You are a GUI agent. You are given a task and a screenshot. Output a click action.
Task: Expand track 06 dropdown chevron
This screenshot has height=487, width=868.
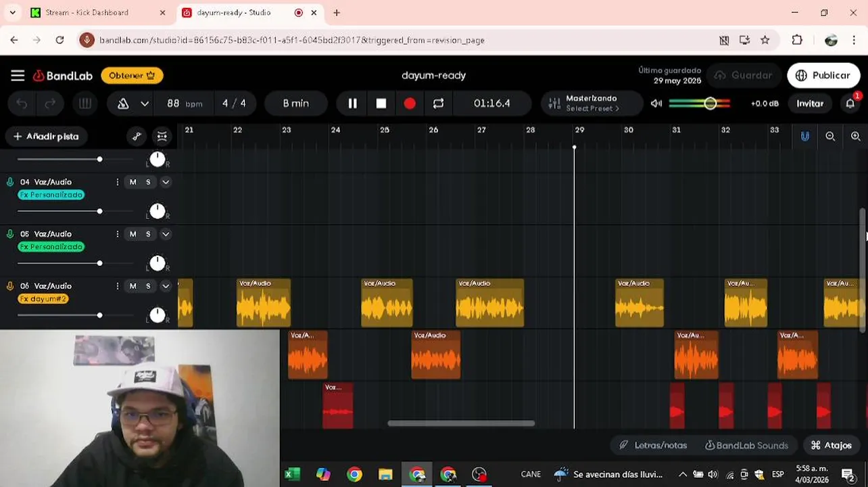[x=166, y=286]
